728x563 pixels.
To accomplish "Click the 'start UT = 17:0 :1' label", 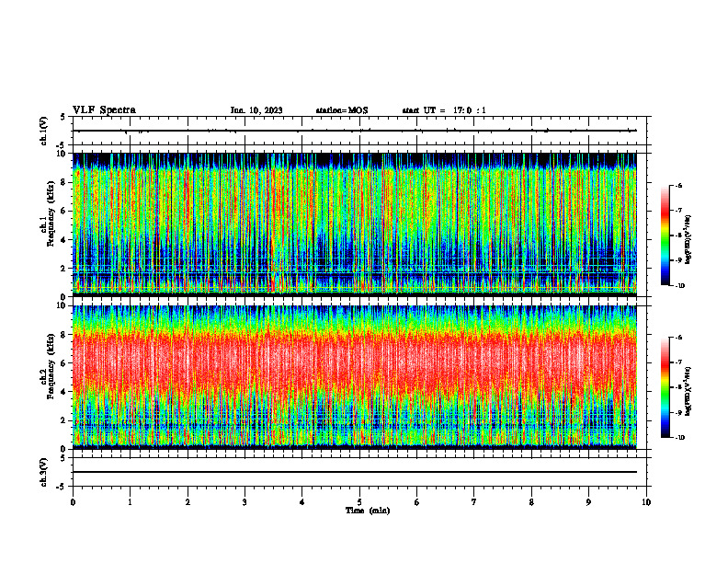I will 444,110.
